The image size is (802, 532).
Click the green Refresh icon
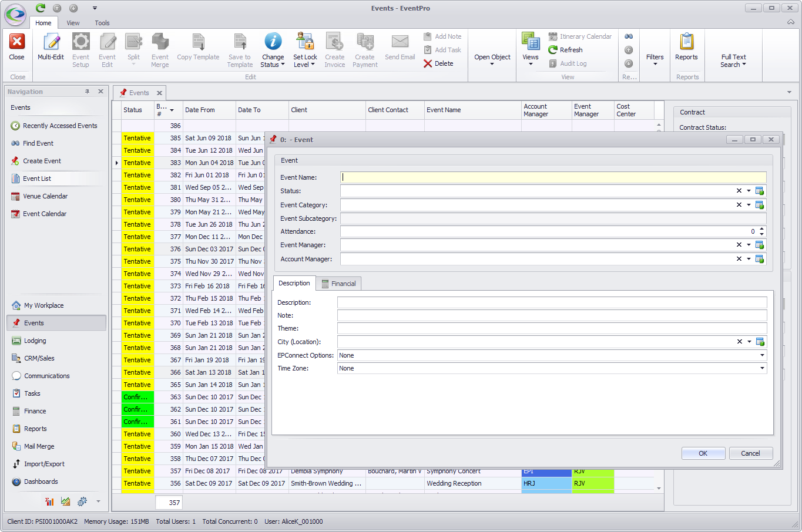[x=553, y=50]
